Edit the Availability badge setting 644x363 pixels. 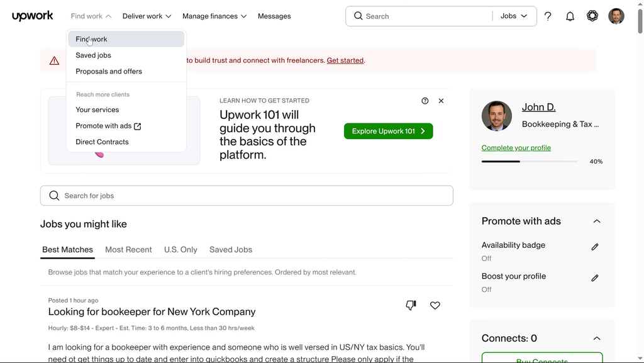(x=594, y=247)
